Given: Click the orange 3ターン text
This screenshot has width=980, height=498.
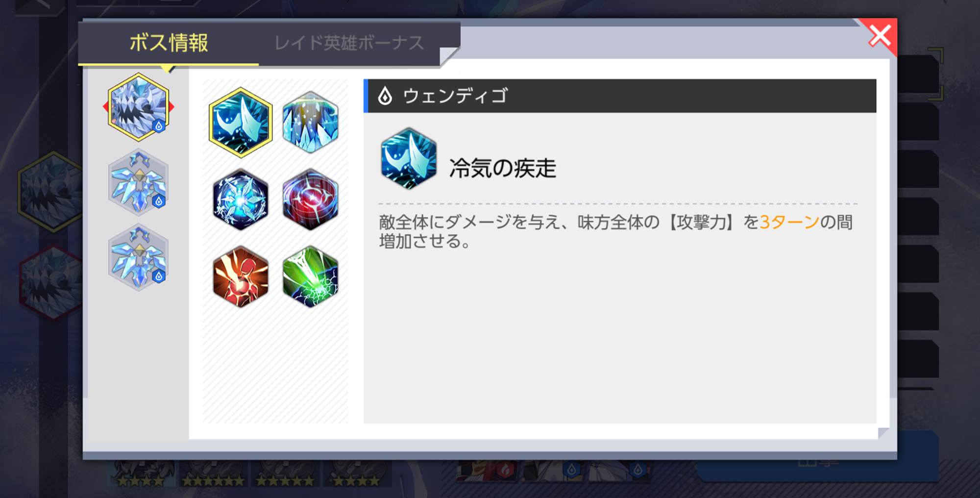Looking at the screenshot, I should [789, 222].
